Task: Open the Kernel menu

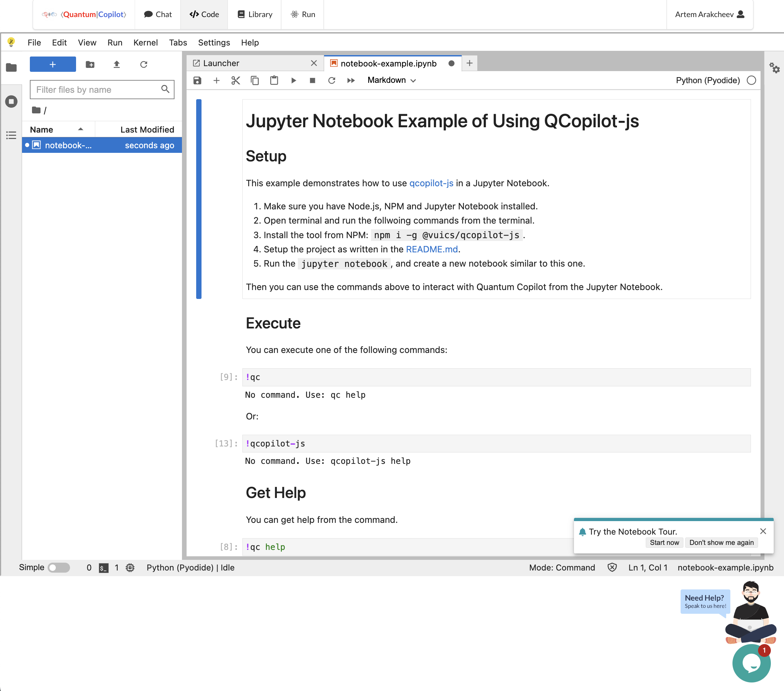Action: click(145, 43)
